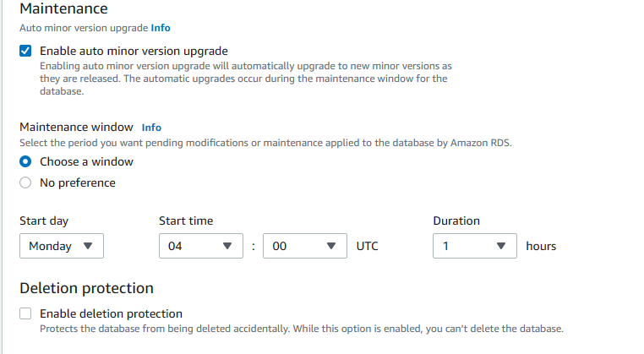The image size is (644, 354).
Task: Click the arrow icon in the Duration selector
Action: (501, 246)
